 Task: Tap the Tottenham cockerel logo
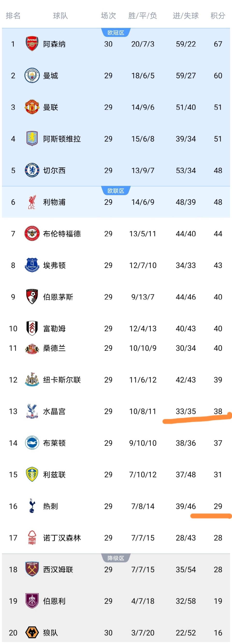(32, 506)
